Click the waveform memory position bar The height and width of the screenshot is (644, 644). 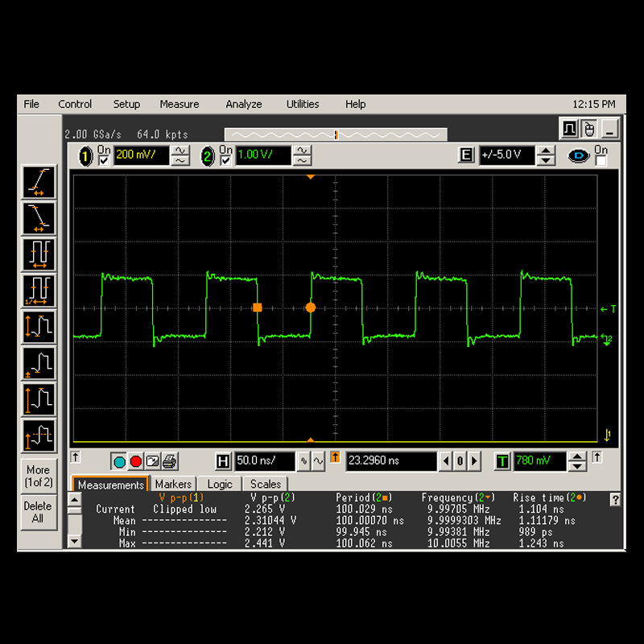tap(335, 134)
